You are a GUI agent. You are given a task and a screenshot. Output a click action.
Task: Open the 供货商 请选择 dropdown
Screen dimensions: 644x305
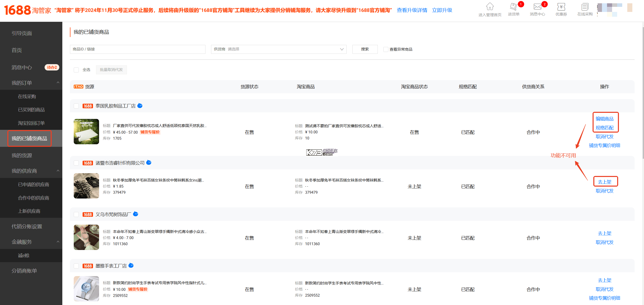(x=279, y=49)
